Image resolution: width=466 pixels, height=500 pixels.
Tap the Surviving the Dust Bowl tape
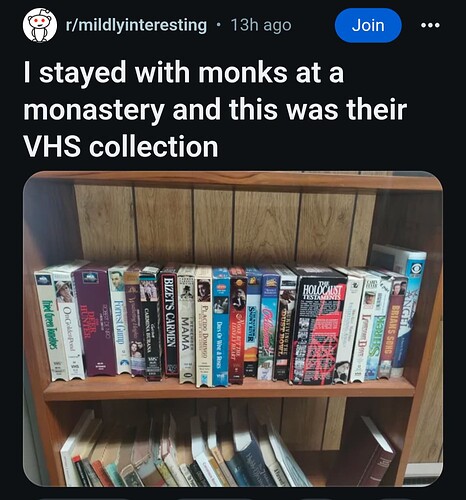(x=284, y=325)
